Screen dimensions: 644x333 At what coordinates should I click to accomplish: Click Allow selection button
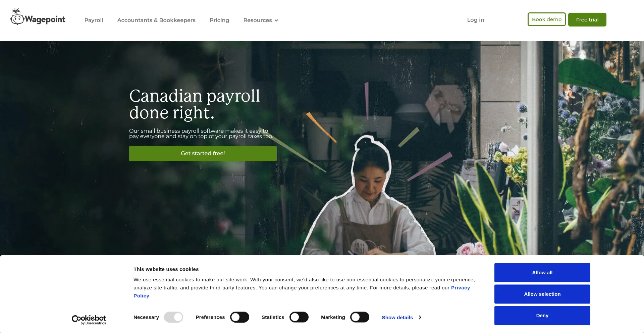pyautogui.click(x=542, y=294)
